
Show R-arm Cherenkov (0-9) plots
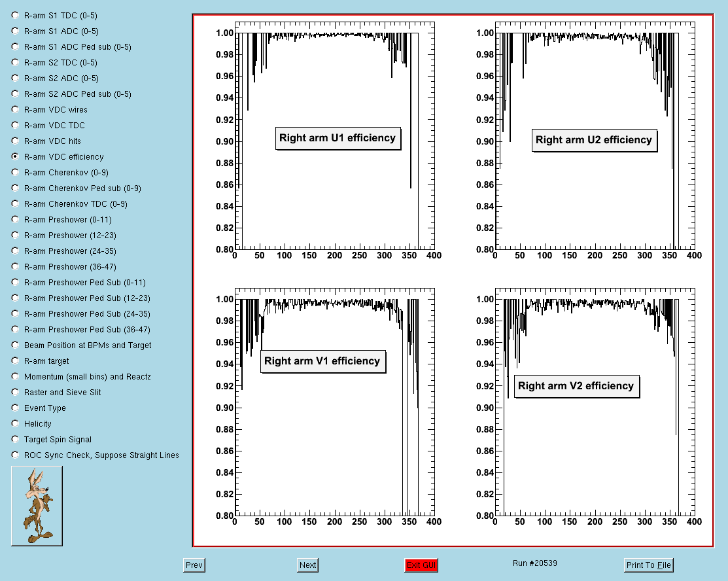pos(15,172)
